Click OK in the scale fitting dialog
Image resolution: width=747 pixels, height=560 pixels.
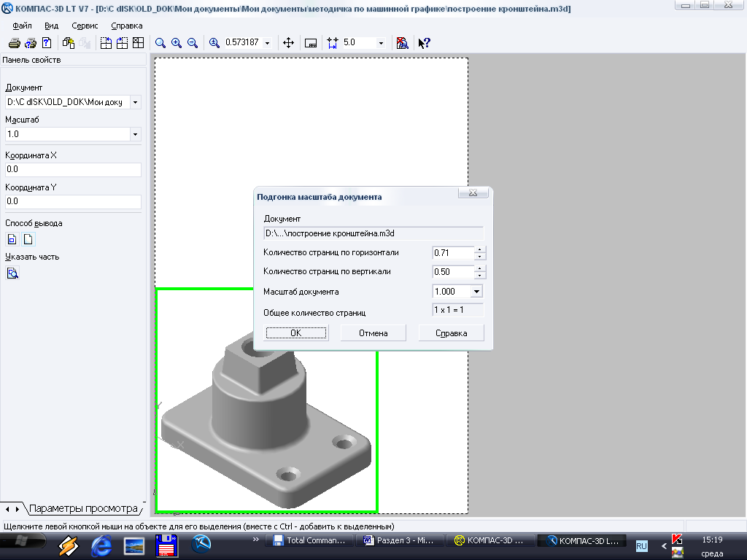click(296, 332)
